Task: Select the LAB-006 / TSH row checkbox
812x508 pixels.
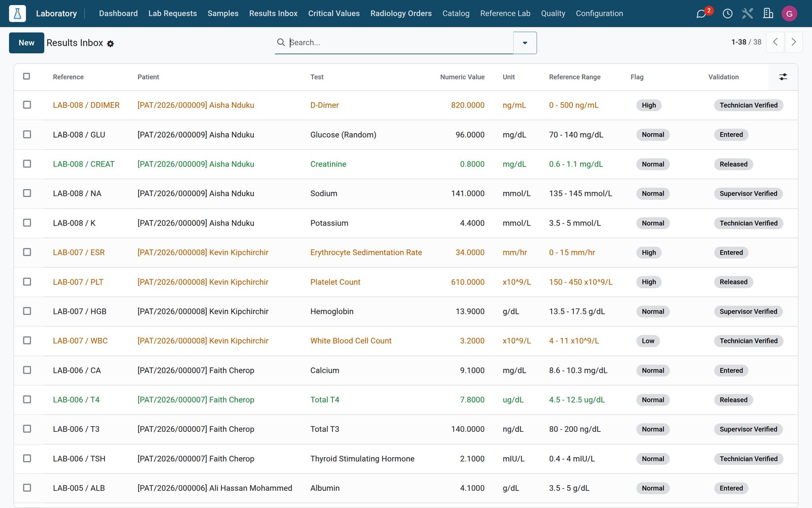Action: (x=27, y=458)
